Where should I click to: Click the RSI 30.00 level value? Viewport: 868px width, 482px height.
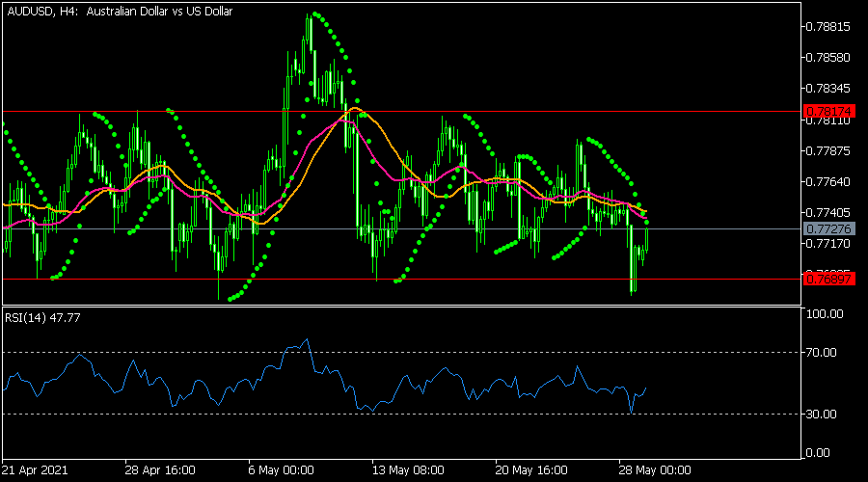[823, 415]
